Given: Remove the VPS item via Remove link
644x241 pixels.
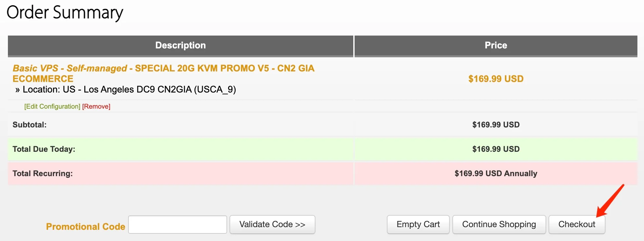Looking at the screenshot, I should pyautogui.click(x=96, y=106).
